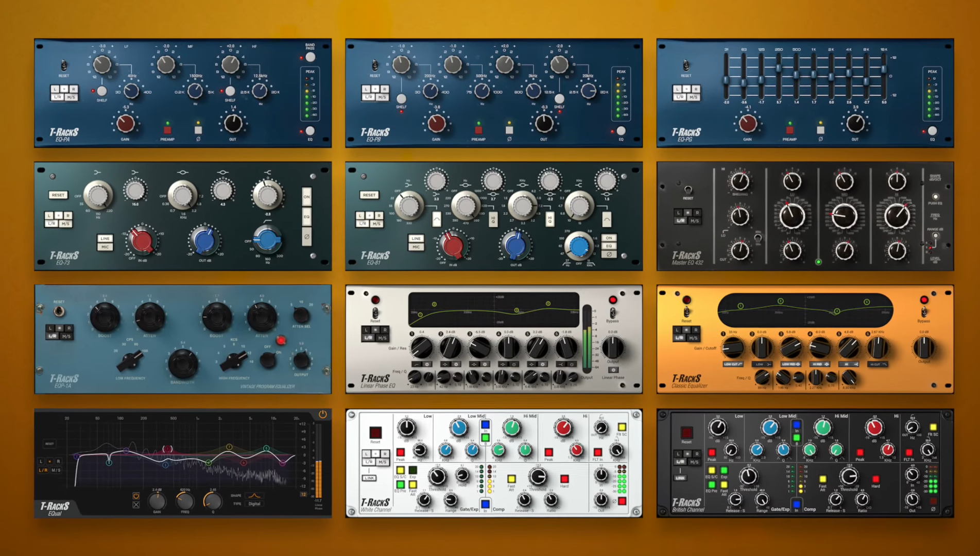
Task: Click the EQ-81 RESET button
Action: 369,195
